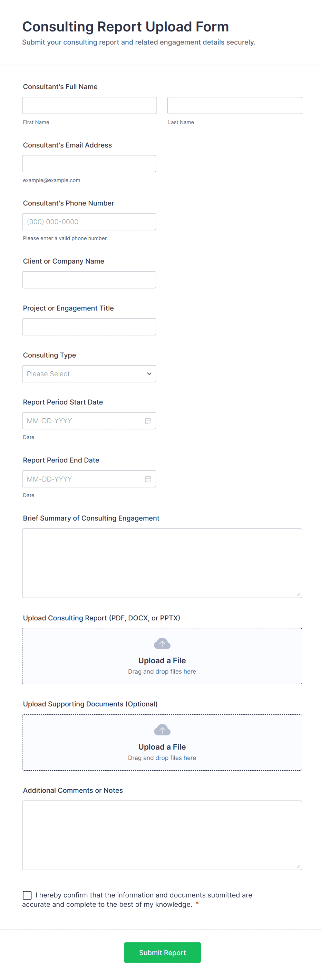This screenshot has width=321, height=980.
Task: Click the Consultant's Email Address field
Action: [89, 164]
